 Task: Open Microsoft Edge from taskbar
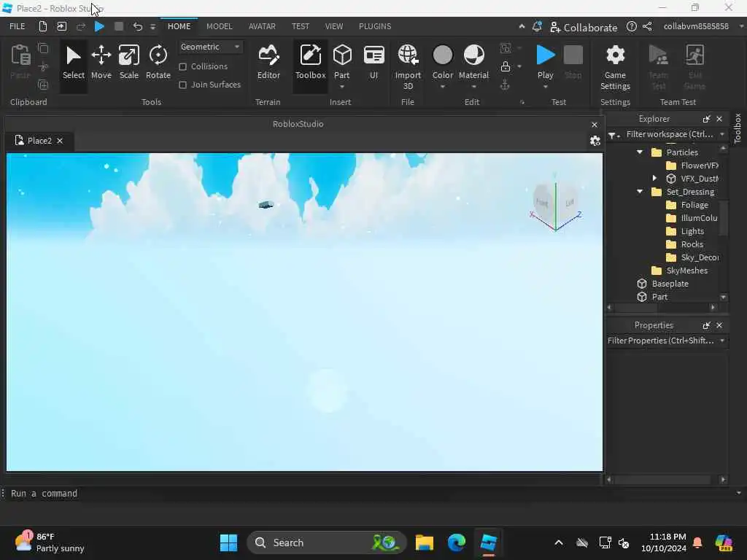pyautogui.click(x=457, y=542)
